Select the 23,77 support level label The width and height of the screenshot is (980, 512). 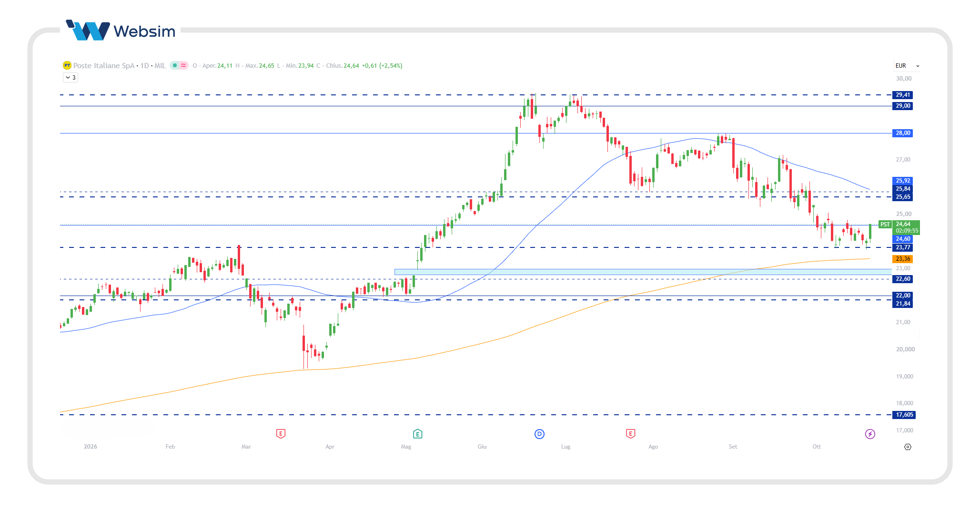pyautogui.click(x=902, y=247)
